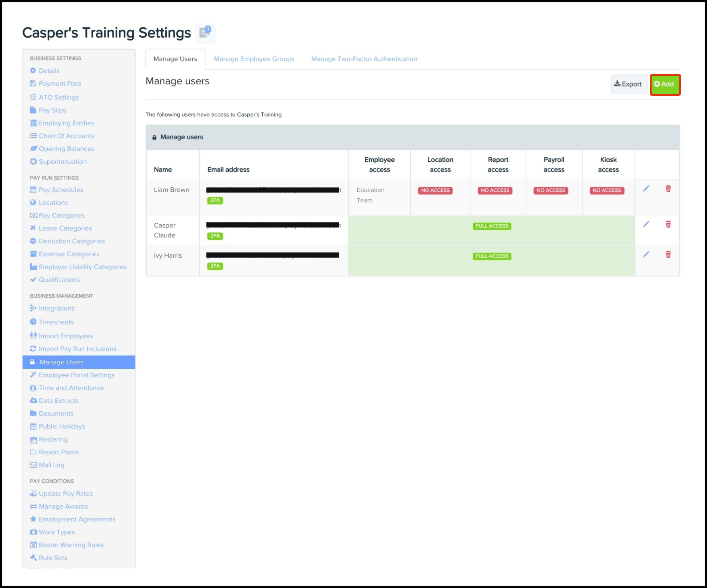This screenshot has width=707, height=588.
Task: Open notes icon beside Settings title
Action: (x=205, y=33)
